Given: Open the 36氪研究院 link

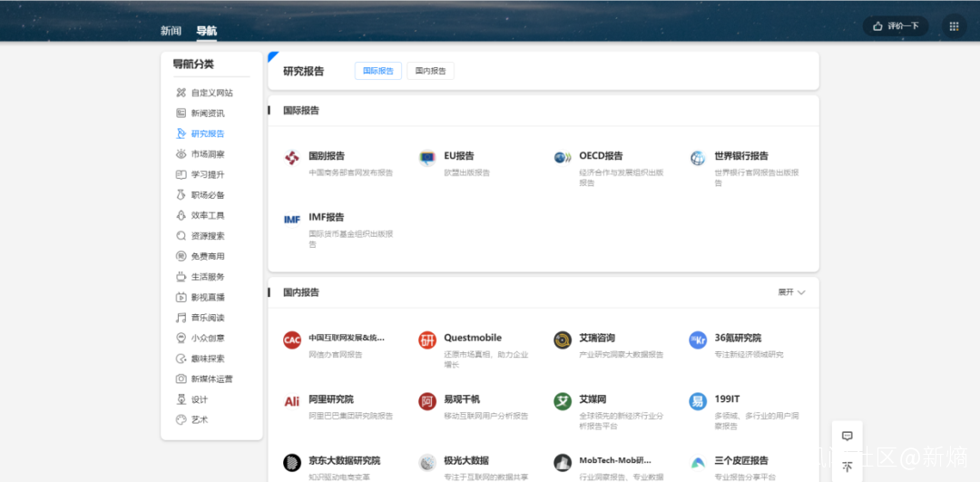Looking at the screenshot, I should click(x=738, y=338).
